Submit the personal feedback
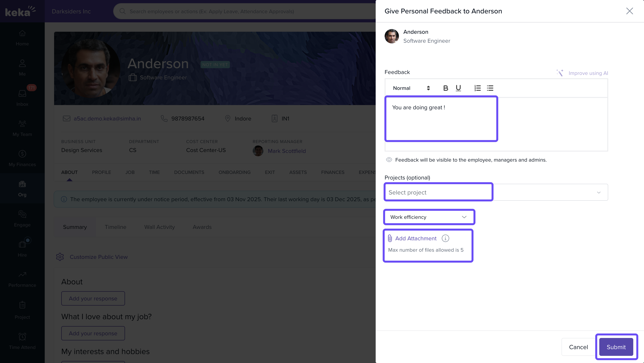Screen dimensions: 644x363 pyautogui.click(x=616, y=347)
